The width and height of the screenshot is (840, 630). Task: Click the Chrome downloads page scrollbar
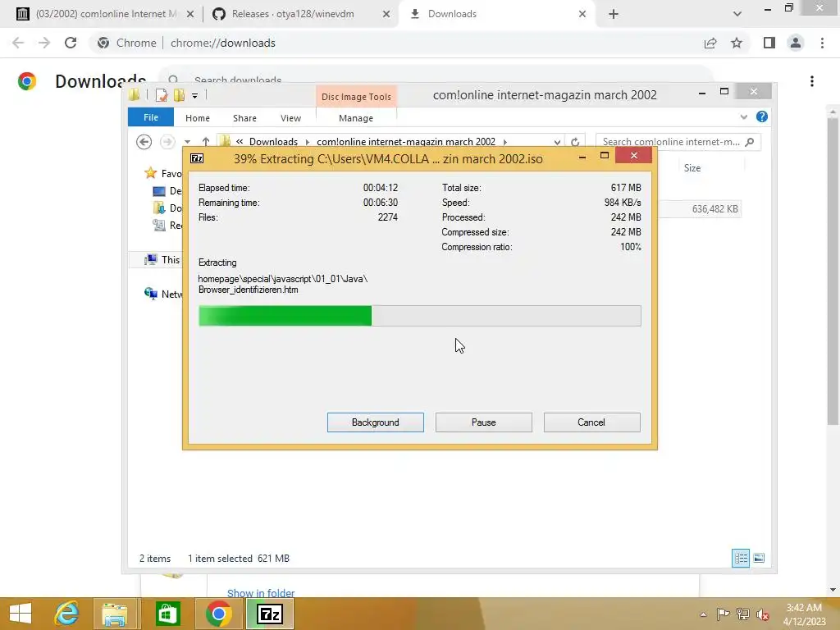(x=833, y=271)
